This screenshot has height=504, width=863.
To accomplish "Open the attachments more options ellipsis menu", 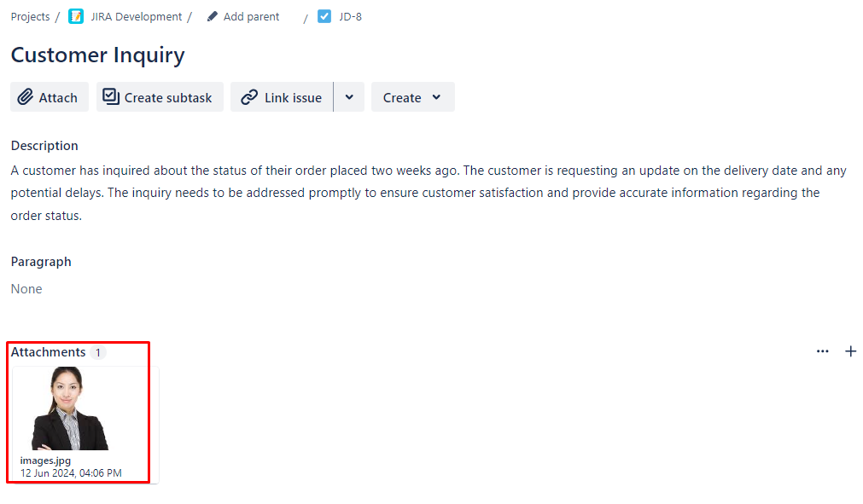I will coord(822,351).
